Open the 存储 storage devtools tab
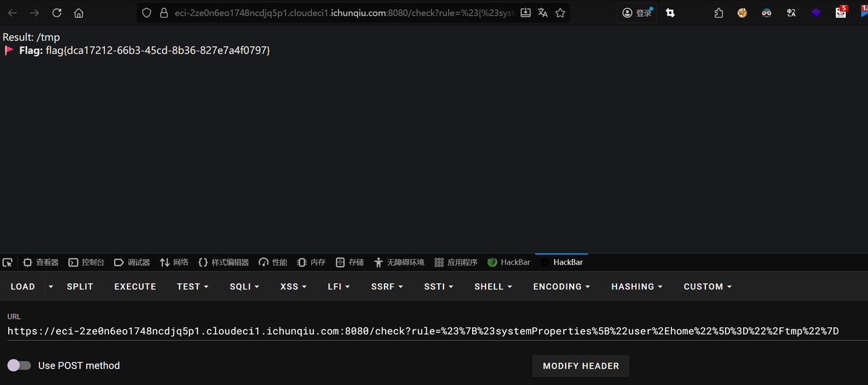 point(350,262)
